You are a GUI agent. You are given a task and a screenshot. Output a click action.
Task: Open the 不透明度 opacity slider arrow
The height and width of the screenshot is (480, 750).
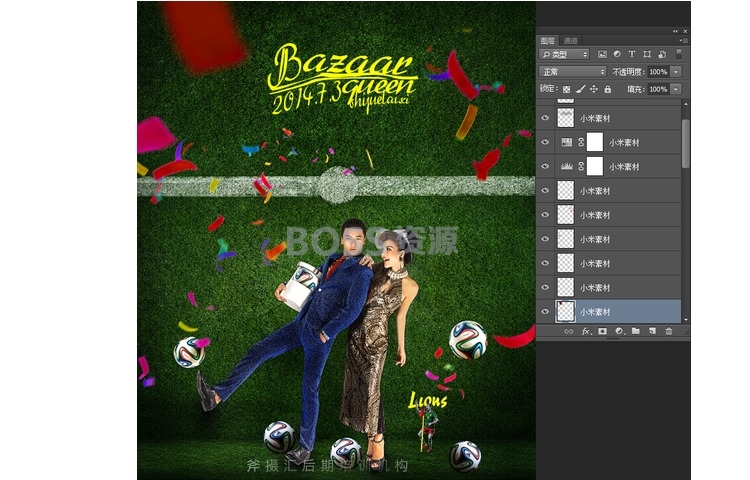[676, 72]
